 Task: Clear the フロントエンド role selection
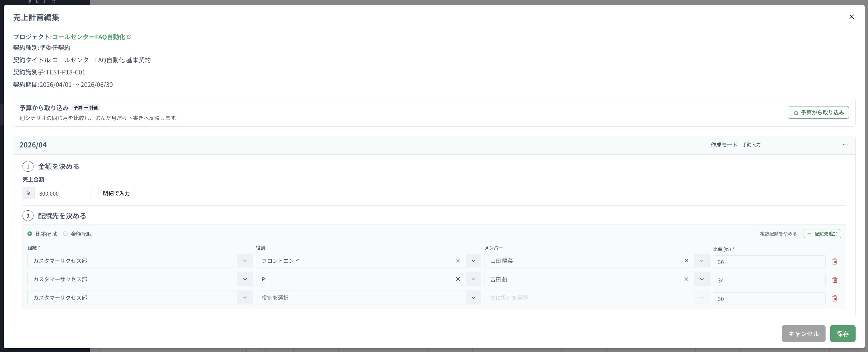click(458, 261)
